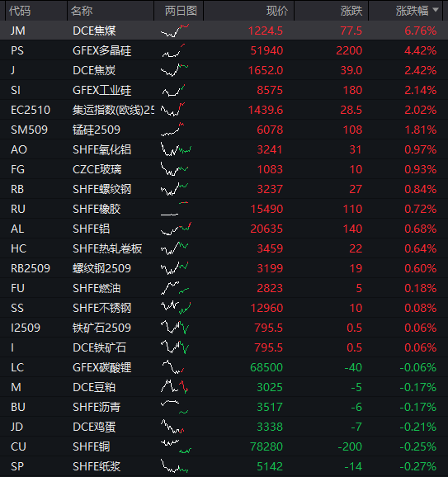This screenshot has height=477, width=448.
Task: Click the -0.25% change percentage
Action: pyautogui.click(x=418, y=446)
